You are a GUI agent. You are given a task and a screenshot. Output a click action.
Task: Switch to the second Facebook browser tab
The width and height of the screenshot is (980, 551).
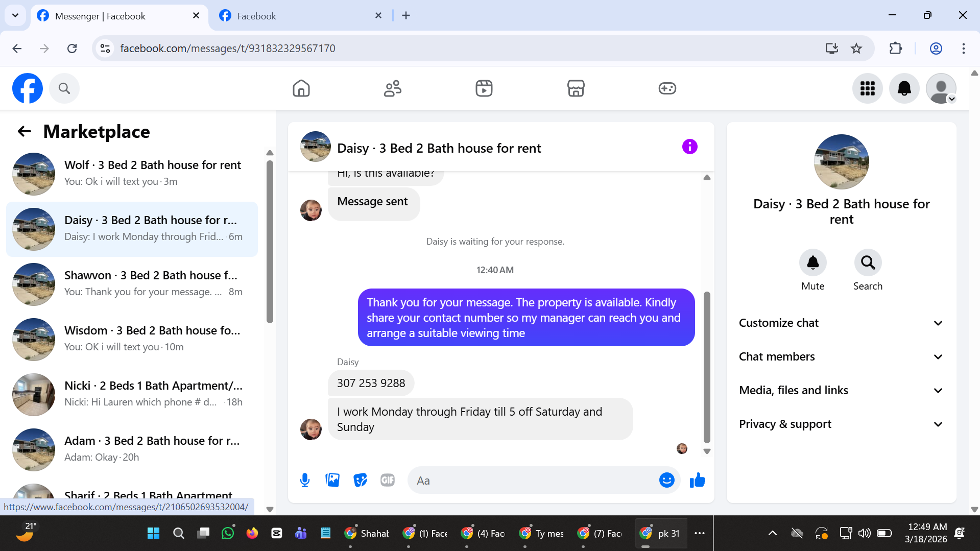pyautogui.click(x=301, y=16)
